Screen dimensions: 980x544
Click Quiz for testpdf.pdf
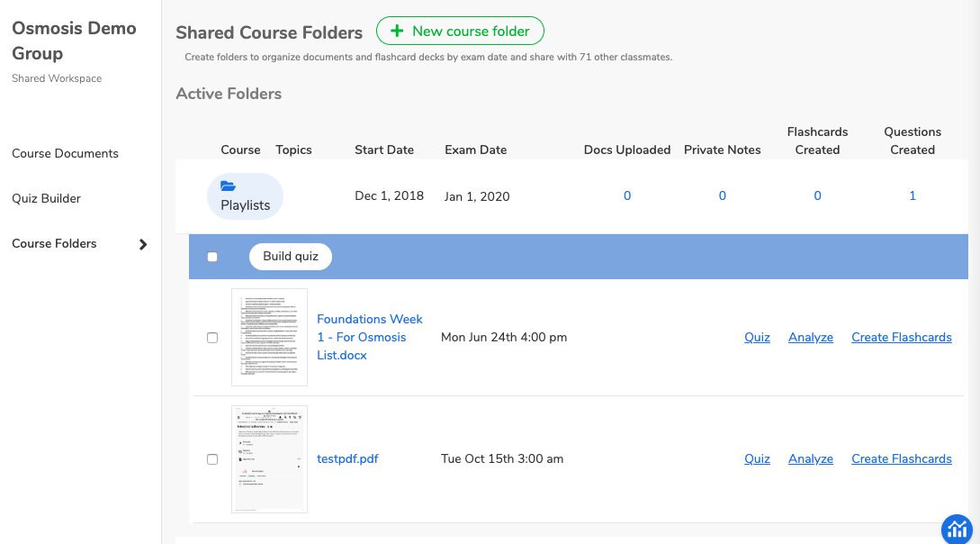pyautogui.click(x=757, y=458)
